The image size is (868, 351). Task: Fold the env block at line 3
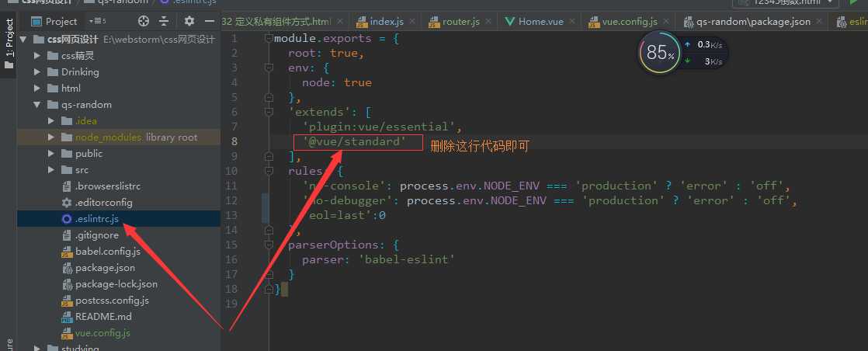[x=269, y=68]
